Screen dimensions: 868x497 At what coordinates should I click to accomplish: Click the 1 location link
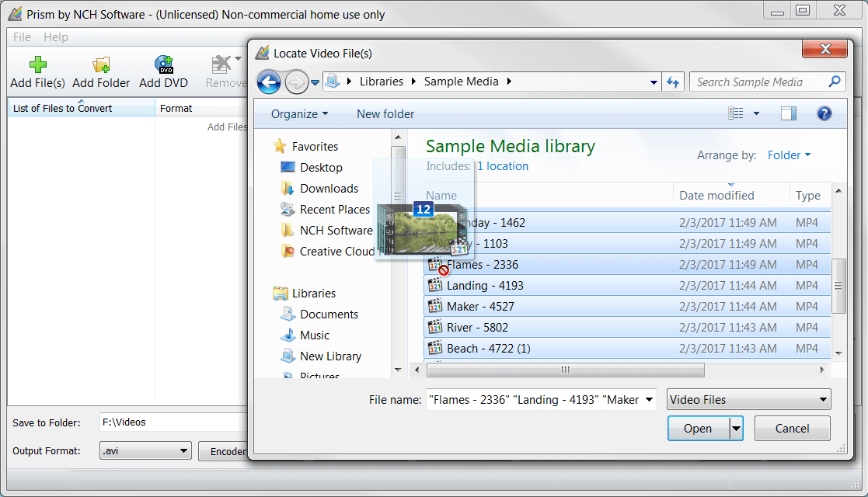pos(503,166)
